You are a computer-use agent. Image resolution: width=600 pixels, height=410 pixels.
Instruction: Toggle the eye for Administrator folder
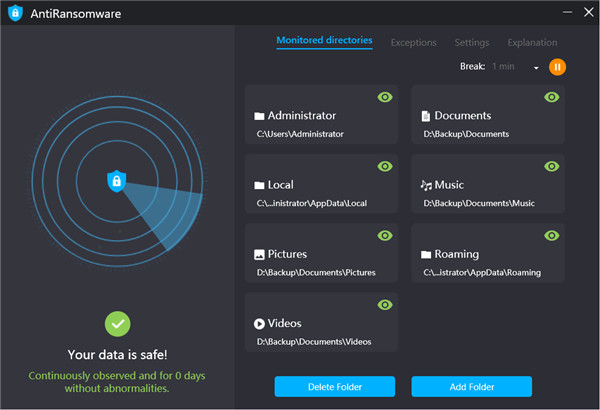click(384, 97)
